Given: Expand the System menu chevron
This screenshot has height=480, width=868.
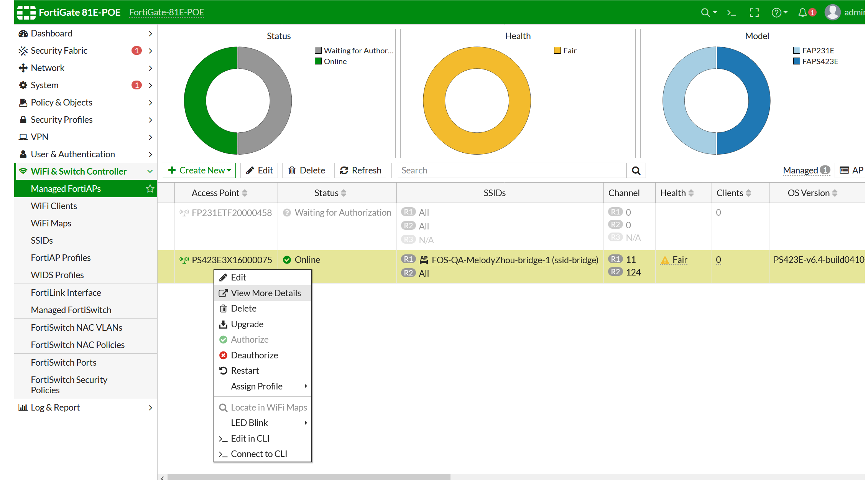Looking at the screenshot, I should pyautogui.click(x=150, y=85).
